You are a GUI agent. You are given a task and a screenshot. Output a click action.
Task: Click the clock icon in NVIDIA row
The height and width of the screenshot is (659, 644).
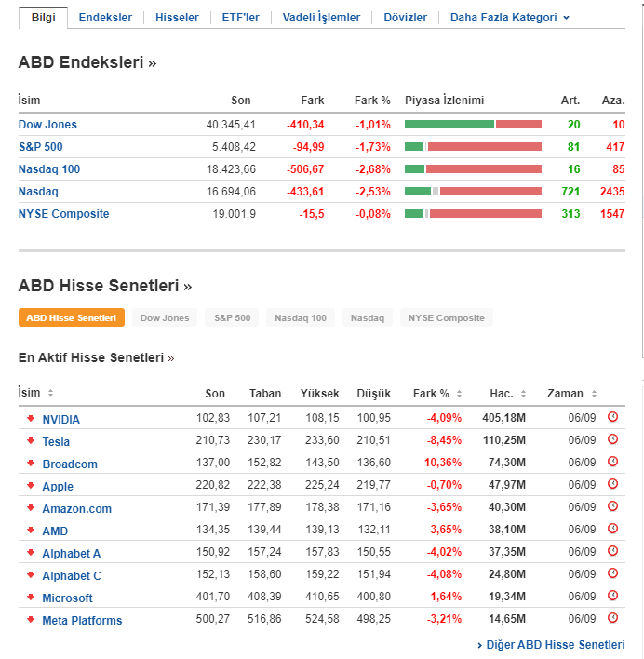(x=612, y=418)
